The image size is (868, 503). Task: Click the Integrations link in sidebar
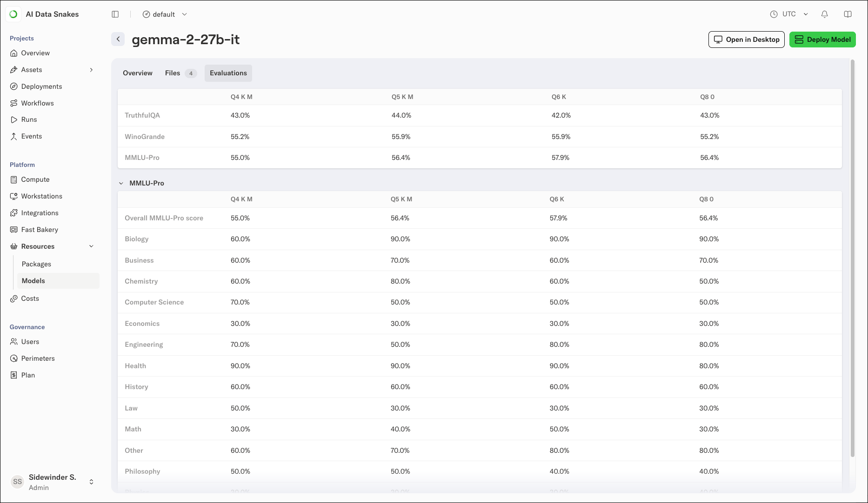point(40,213)
